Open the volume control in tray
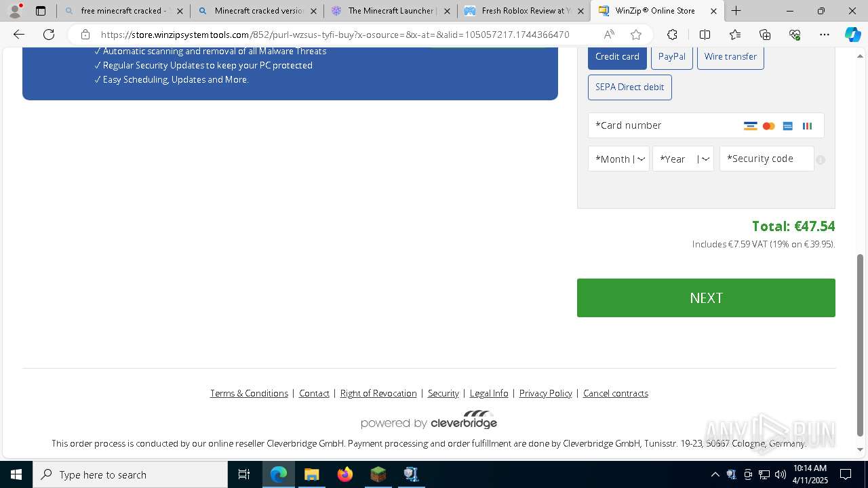 coord(780,474)
